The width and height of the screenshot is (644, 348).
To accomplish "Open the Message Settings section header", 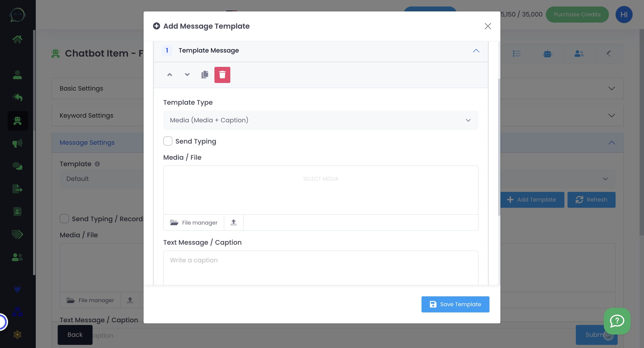I will pyautogui.click(x=87, y=142).
